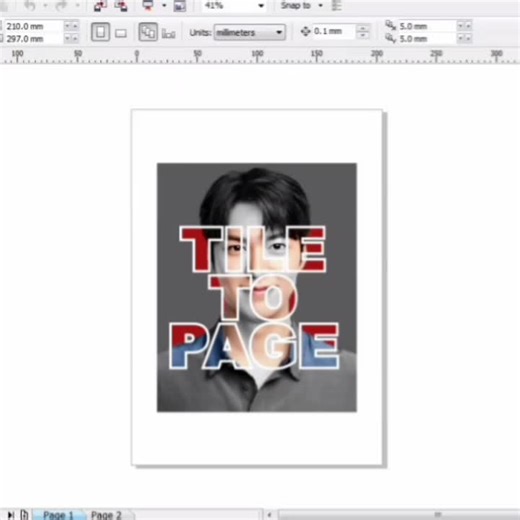
Task: Select the TILE TO PAGE portrait image
Action: pos(257,287)
